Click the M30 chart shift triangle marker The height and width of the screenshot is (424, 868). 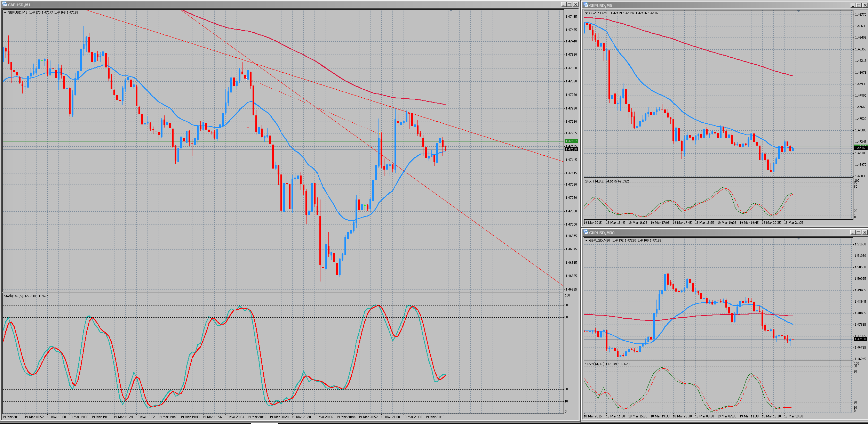coord(798,239)
